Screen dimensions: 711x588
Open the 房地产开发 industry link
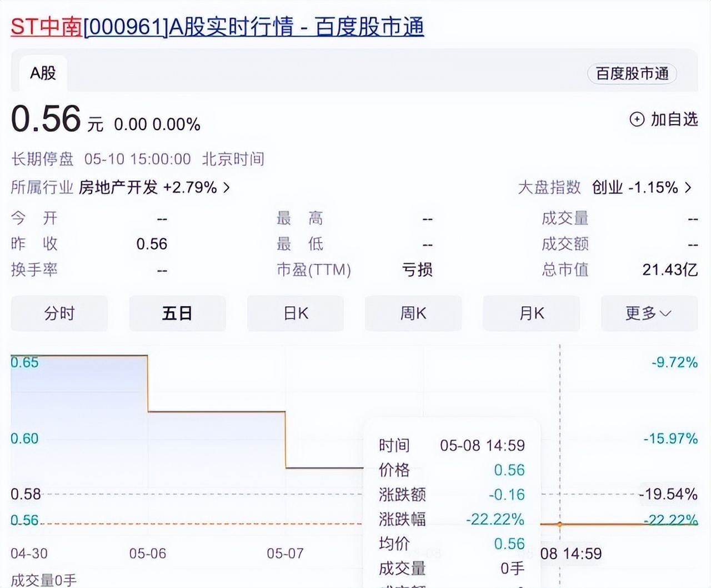pyautogui.click(x=118, y=188)
